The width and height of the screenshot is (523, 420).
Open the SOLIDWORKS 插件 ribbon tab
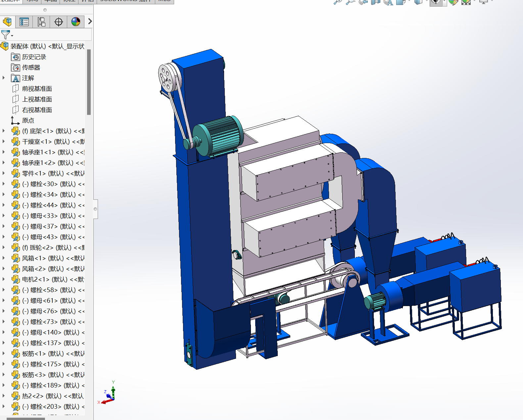tap(125, 1)
